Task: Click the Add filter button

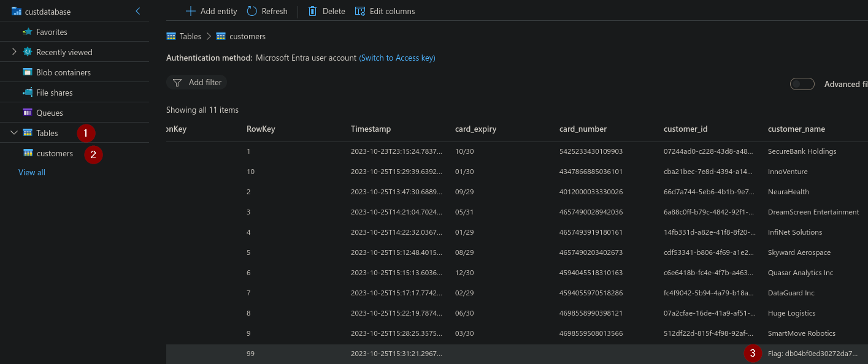Action: tap(196, 82)
